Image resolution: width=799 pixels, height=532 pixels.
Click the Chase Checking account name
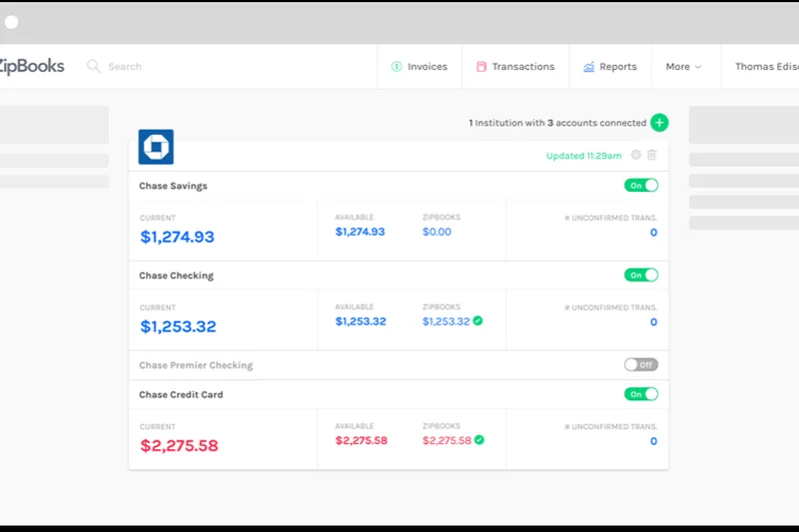click(177, 275)
